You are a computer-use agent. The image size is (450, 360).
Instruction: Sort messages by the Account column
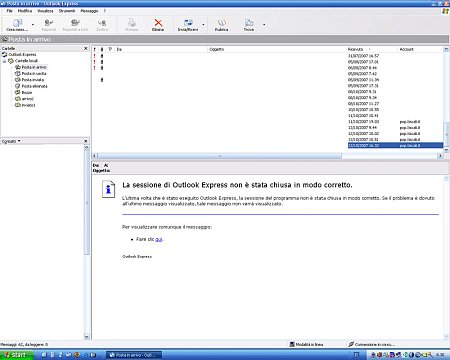pyautogui.click(x=421, y=49)
